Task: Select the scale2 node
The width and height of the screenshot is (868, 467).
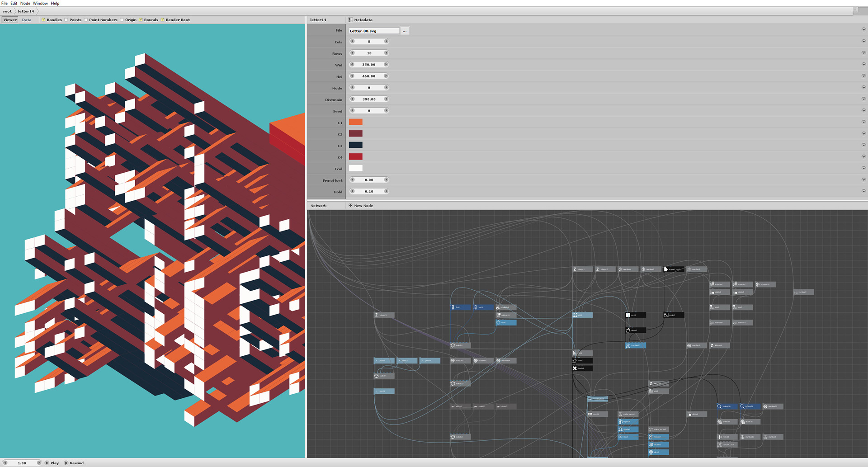Action: [x=674, y=315]
